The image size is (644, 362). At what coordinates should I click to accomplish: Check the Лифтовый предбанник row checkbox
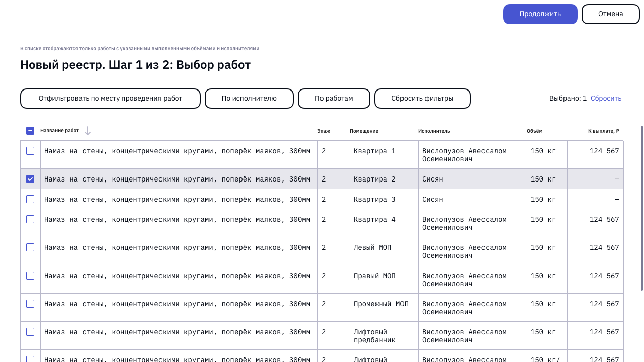click(30, 332)
